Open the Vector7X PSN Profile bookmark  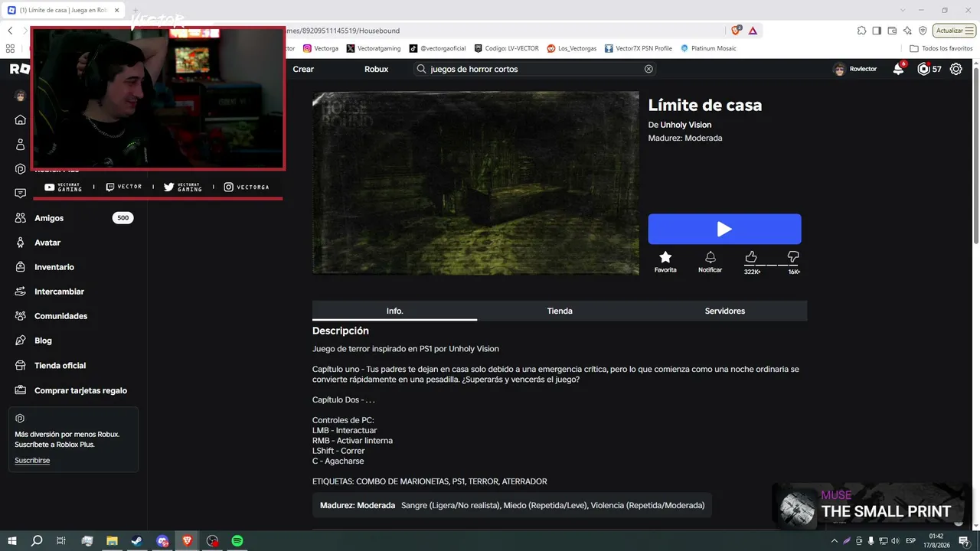tap(639, 48)
